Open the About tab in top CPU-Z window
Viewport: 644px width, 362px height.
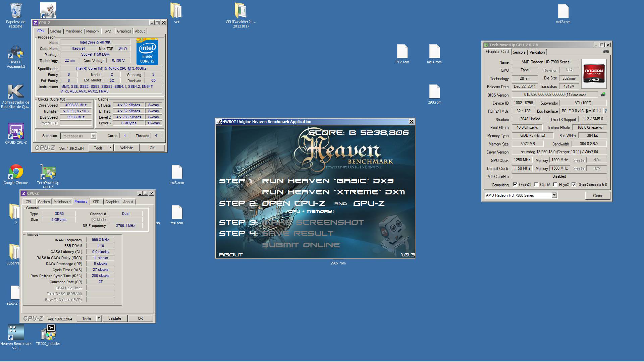pos(140,31)
